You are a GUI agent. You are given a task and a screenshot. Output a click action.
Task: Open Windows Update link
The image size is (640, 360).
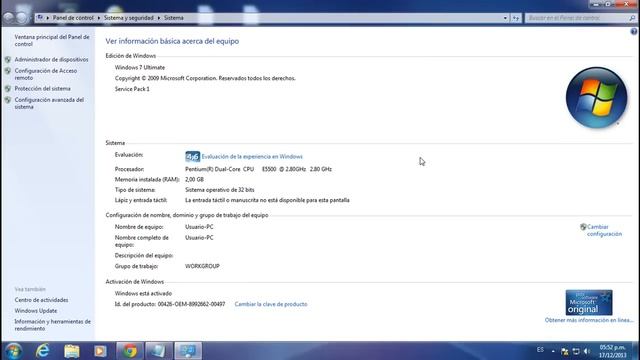click(x=36, y=311)
